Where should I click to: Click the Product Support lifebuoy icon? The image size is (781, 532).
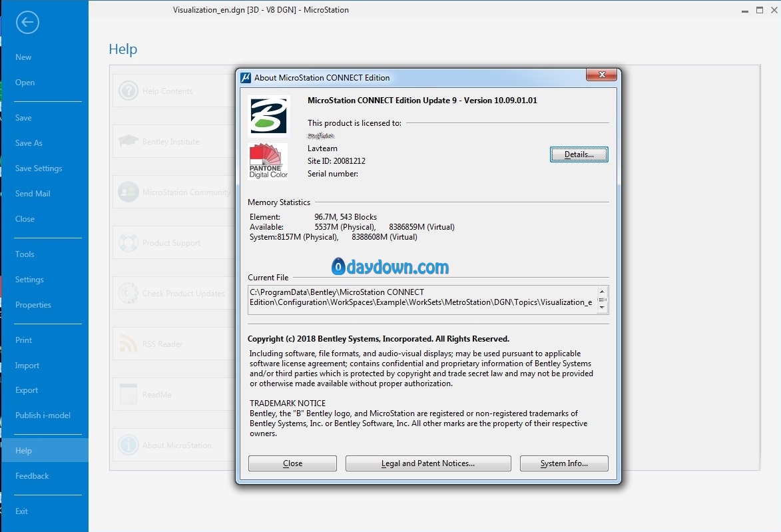tap(129, 242)
